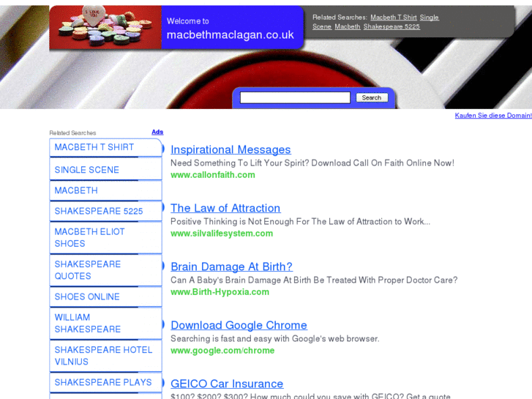Click the 'Searching is fast and easy' description

pos(275,339)
